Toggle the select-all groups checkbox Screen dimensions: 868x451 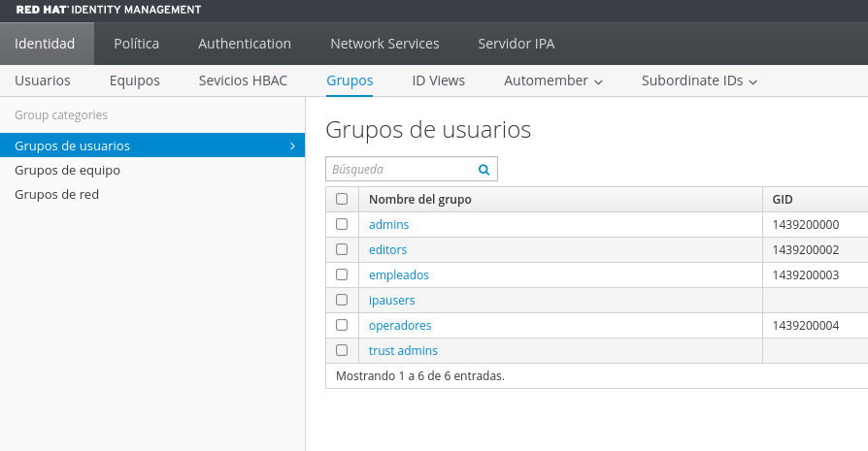342,199
